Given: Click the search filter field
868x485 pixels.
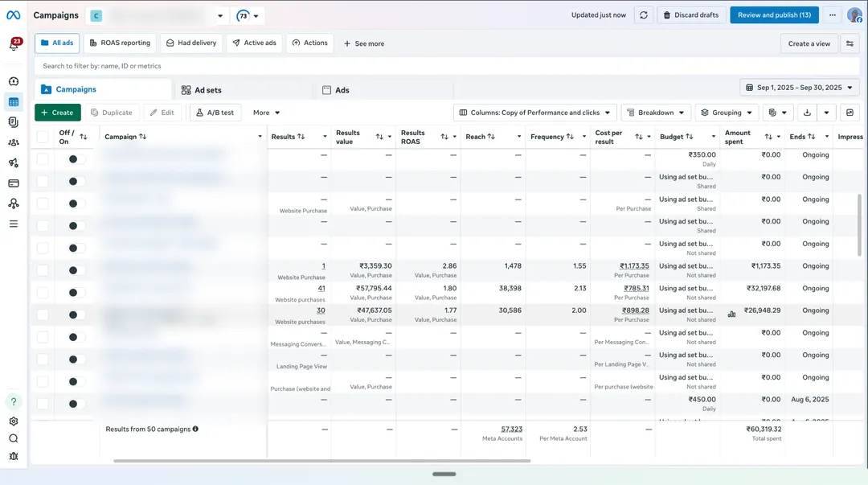Looking at the screenshot, I should point(446,66).
